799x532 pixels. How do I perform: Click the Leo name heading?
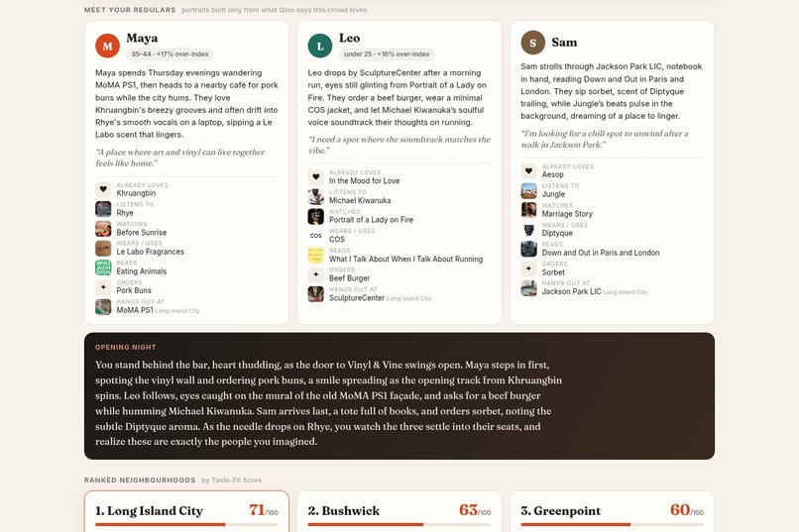tap(350, 39)
